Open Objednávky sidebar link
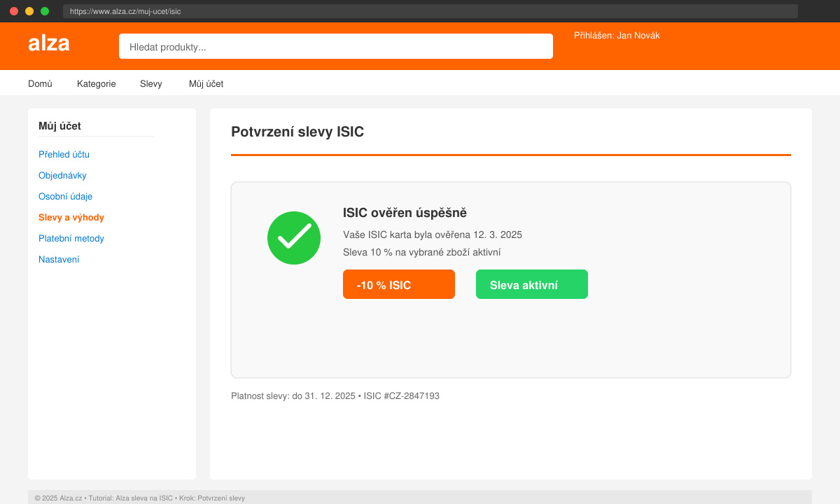The height and width of the screenshot is (504, 840). click(62, 176)
